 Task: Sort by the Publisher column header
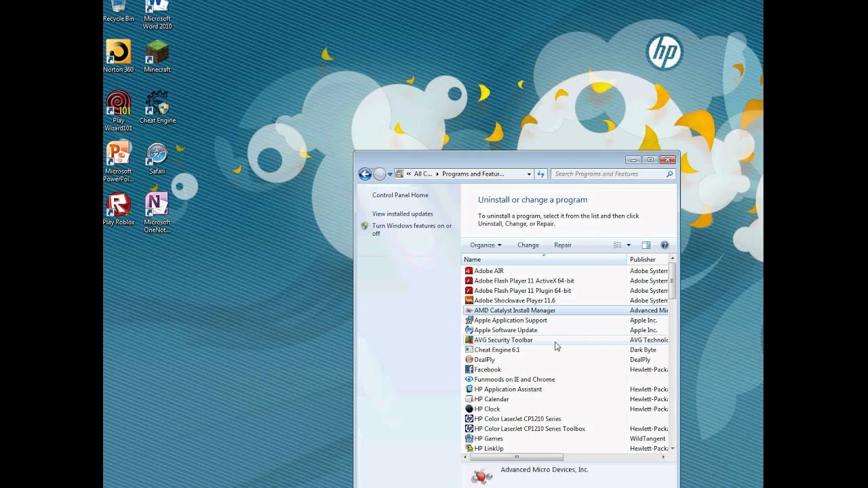click(648, 260)
